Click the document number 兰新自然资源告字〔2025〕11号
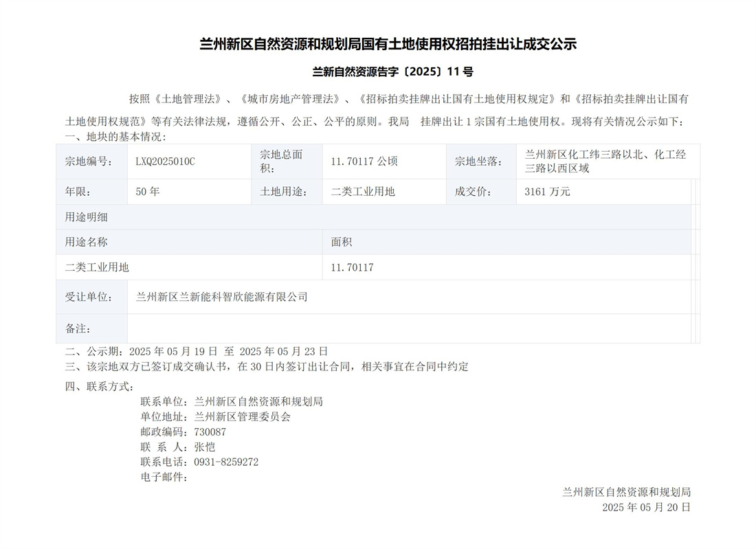This screenshot has width=756, height=549. pyautogui.click(x=392, y=71)
